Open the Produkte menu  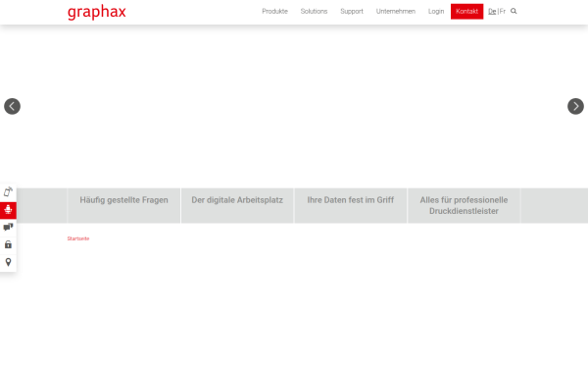274,11
